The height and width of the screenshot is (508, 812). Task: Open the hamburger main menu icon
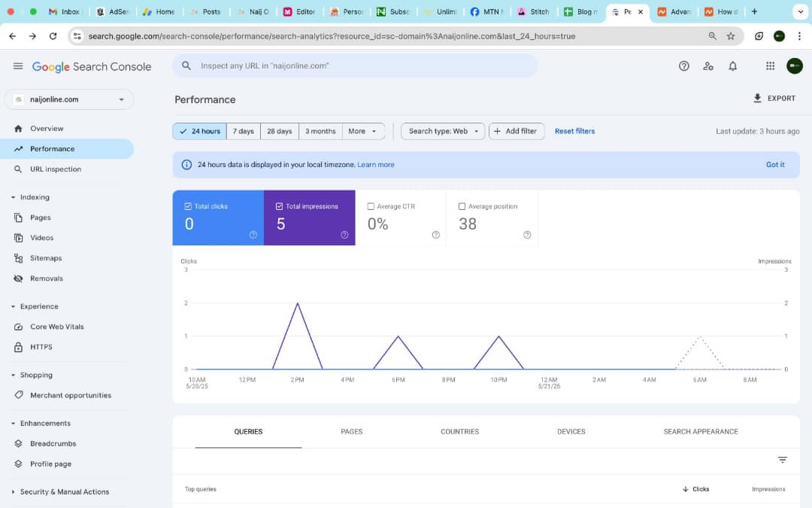tap(18, 66)
